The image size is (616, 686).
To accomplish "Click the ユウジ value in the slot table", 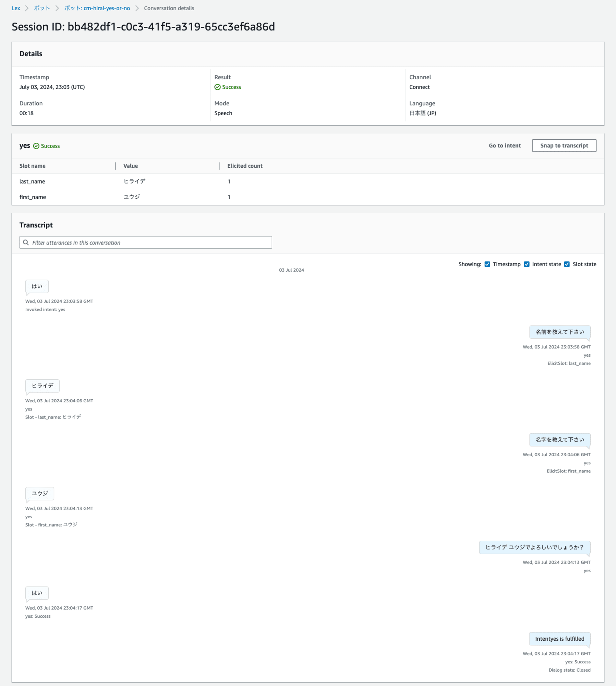I will [132, 197].
